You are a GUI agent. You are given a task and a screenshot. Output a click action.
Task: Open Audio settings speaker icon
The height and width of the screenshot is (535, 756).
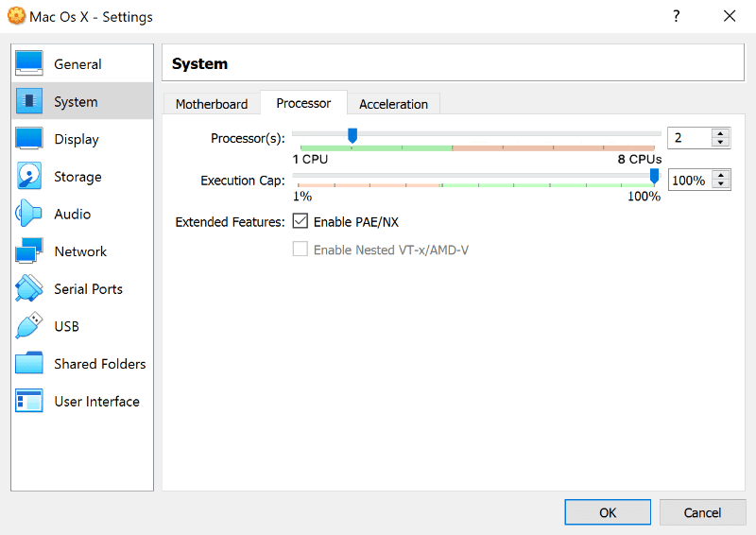coord(29,214)
